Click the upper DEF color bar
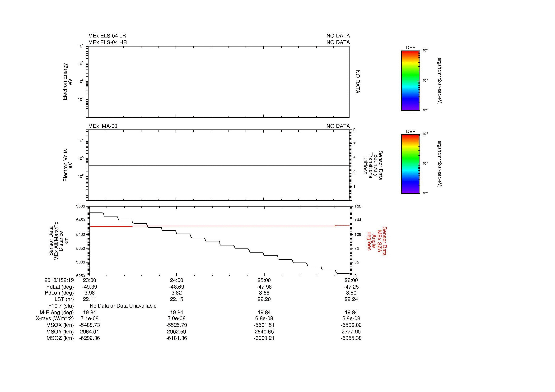This screenshot has height=392, width=555. tap(410, 81)
